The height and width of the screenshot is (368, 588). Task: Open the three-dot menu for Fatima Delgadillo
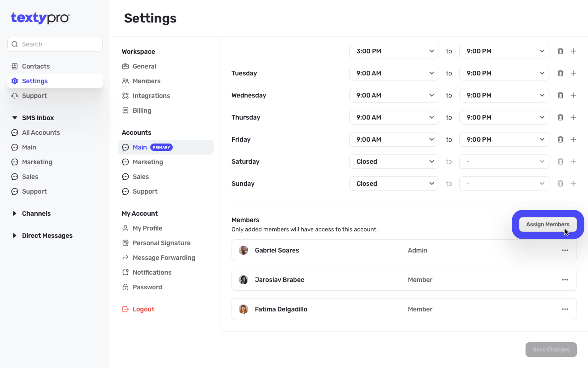tap(565, 309)
